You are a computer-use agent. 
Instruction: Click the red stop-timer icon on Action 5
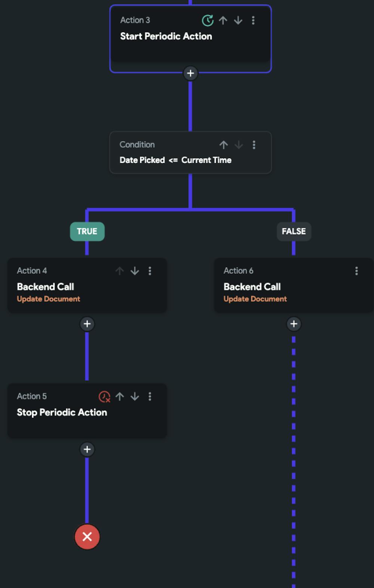104,396
